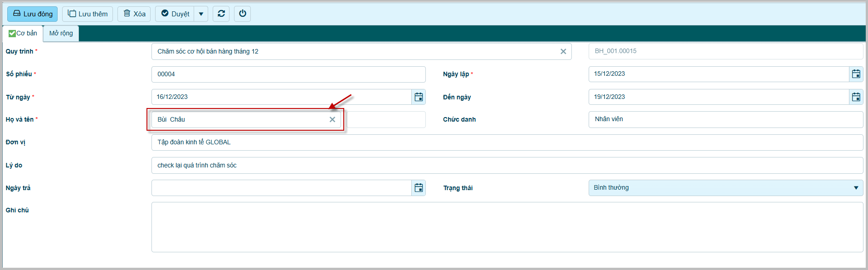The image size is (868, 270).
Task: Select the Cơ bản tab
Action: coord(23,33)
